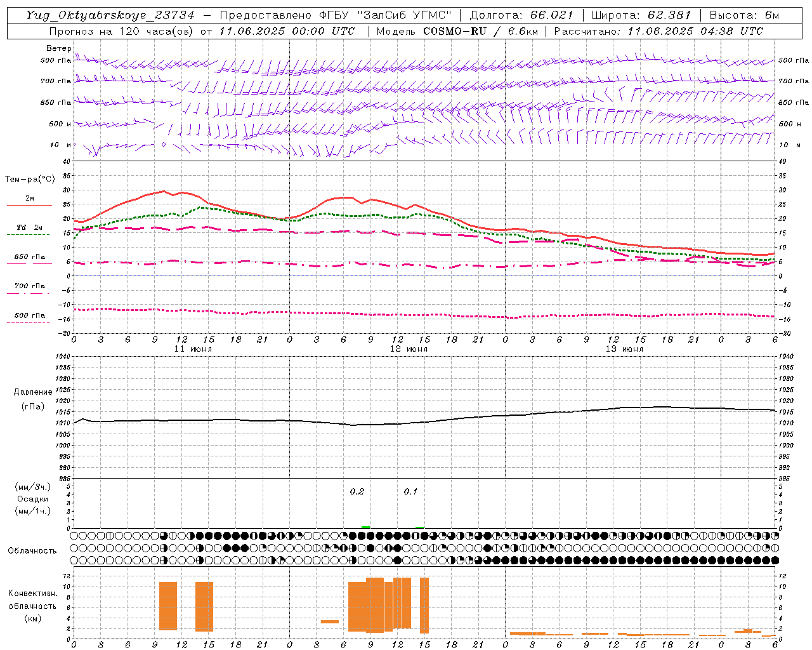Click the '11 июня' date label

click(x=193, y=349)
